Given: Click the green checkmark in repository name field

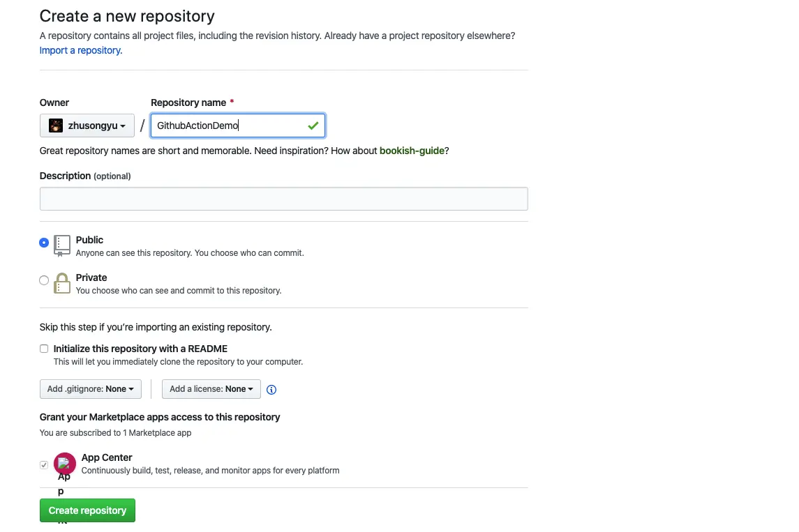Looking at the screenshot, I should 313,126.
